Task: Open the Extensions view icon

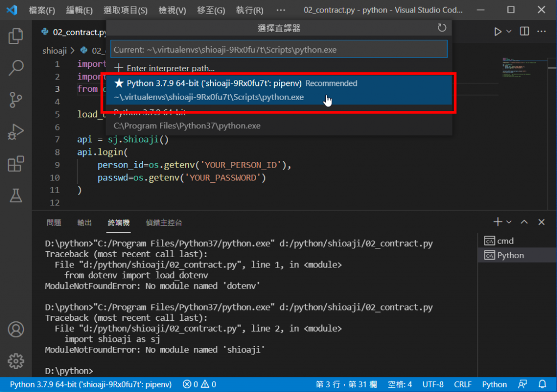Action: point(16,164)
